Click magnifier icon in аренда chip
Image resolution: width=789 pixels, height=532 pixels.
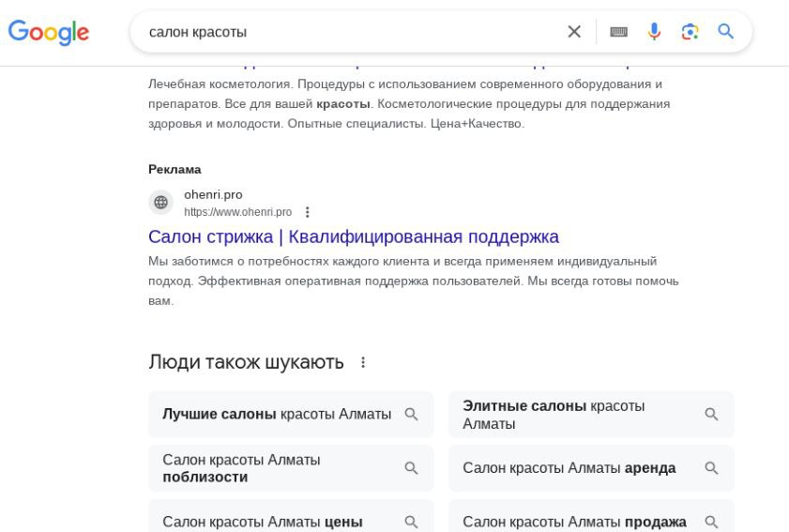click(711, 468)
